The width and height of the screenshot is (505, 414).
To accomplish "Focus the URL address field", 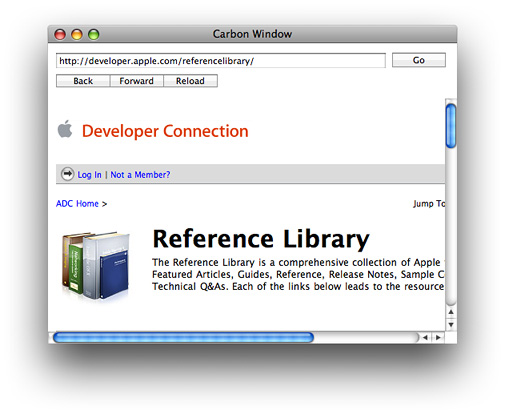I will 221,61.
